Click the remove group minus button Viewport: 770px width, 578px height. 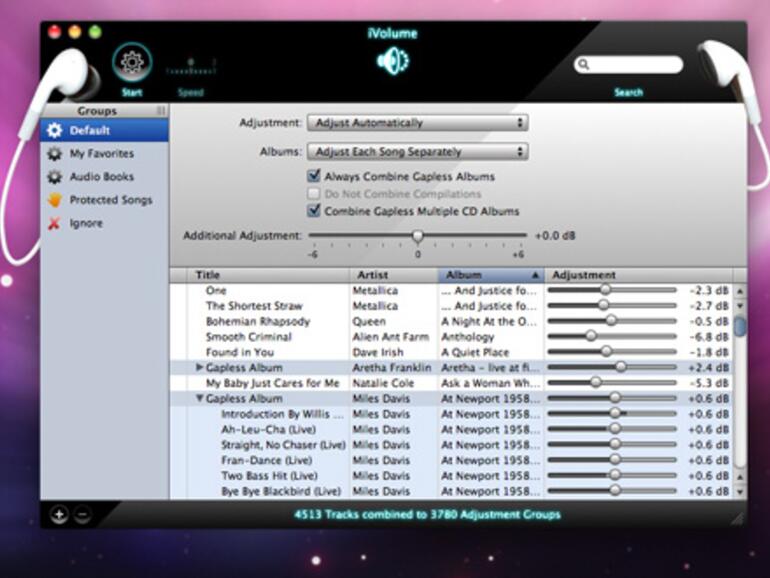[82, 515]
